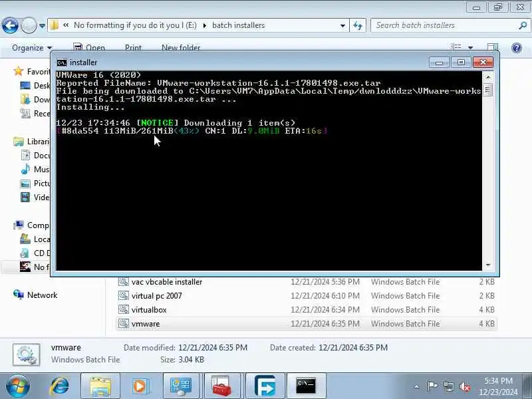The width and height of the screenshot is (532, 399).
Task: Click installer console window system icon
Action: (x=62, y=63)
